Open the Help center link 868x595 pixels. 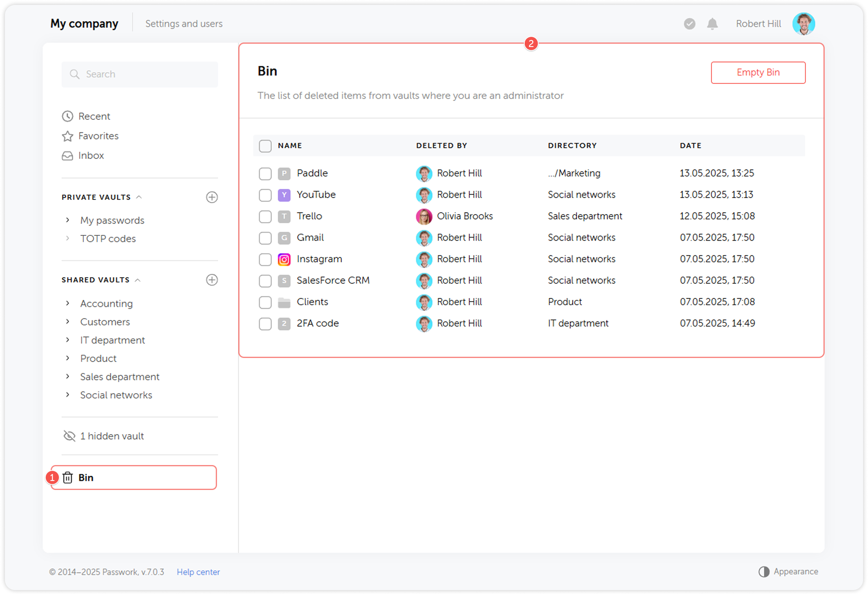198,572
